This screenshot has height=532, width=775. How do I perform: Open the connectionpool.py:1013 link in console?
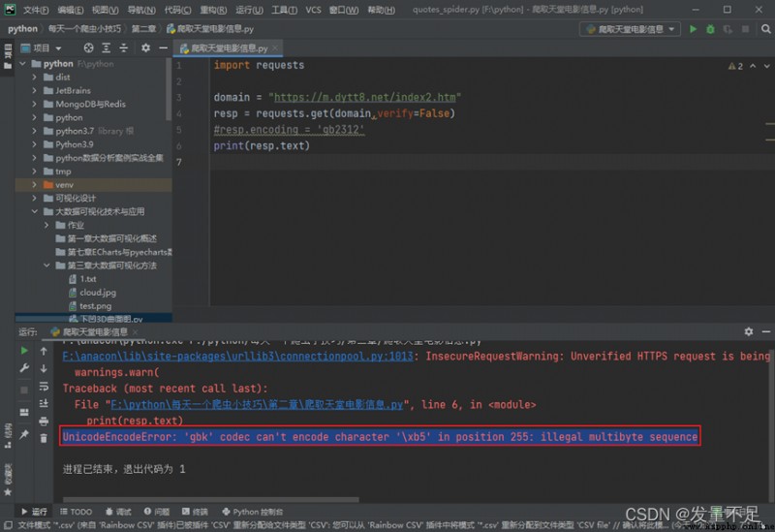click(237, 356)
